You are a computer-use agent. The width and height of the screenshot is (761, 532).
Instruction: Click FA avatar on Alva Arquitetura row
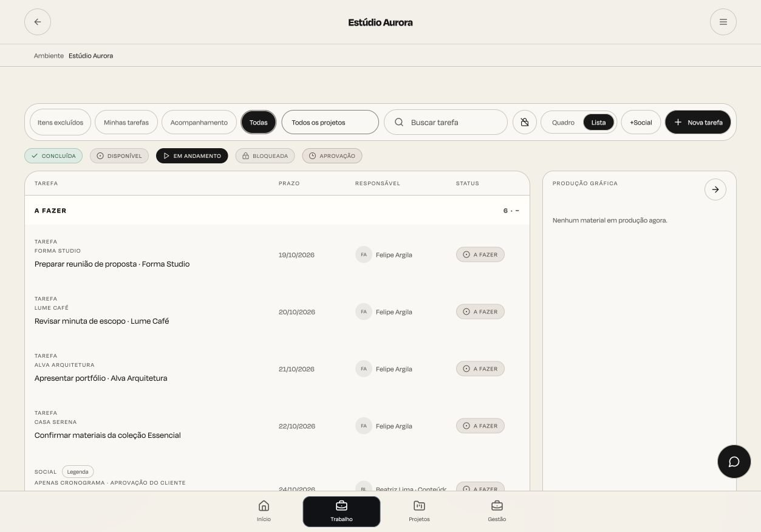364,369
